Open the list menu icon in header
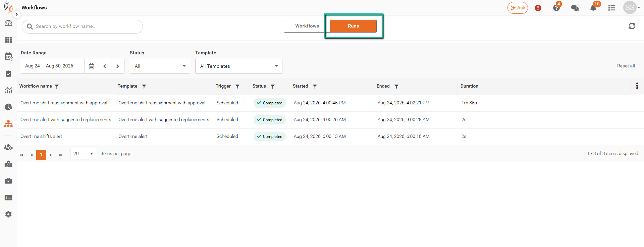 coord(612,8)
